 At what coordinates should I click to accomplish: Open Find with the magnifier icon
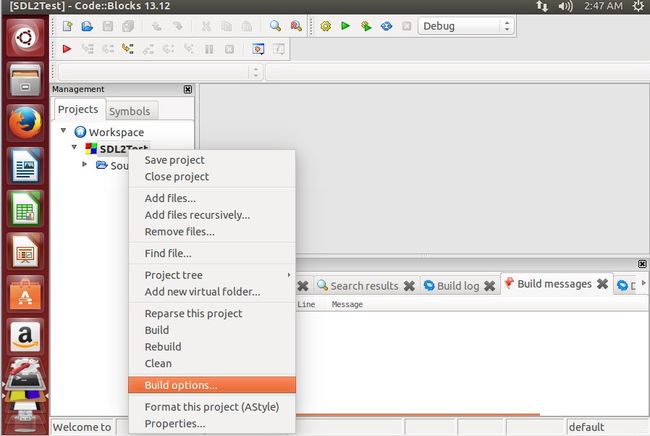click(275, 26)
